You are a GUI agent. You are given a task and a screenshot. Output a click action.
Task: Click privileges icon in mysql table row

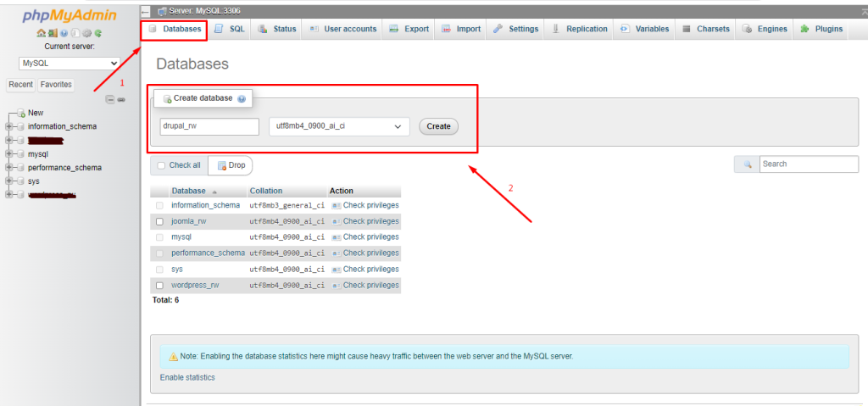click(336, 237)
